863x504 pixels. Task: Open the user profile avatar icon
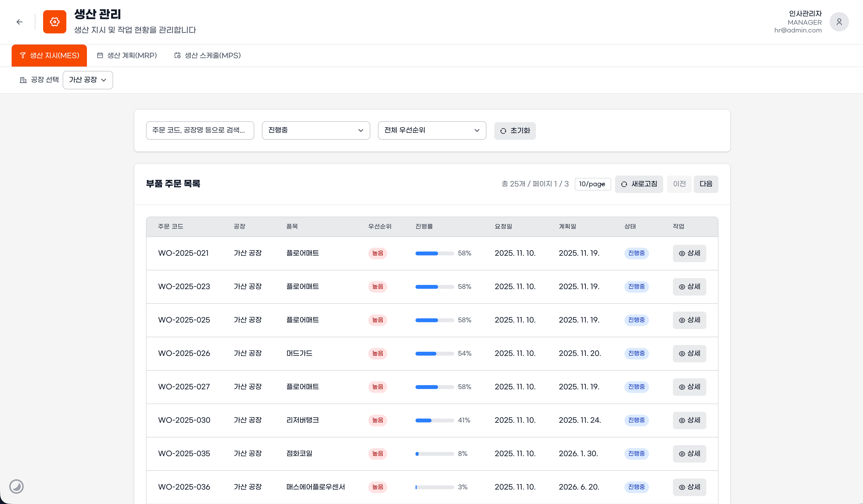click(x=839, y=22)
